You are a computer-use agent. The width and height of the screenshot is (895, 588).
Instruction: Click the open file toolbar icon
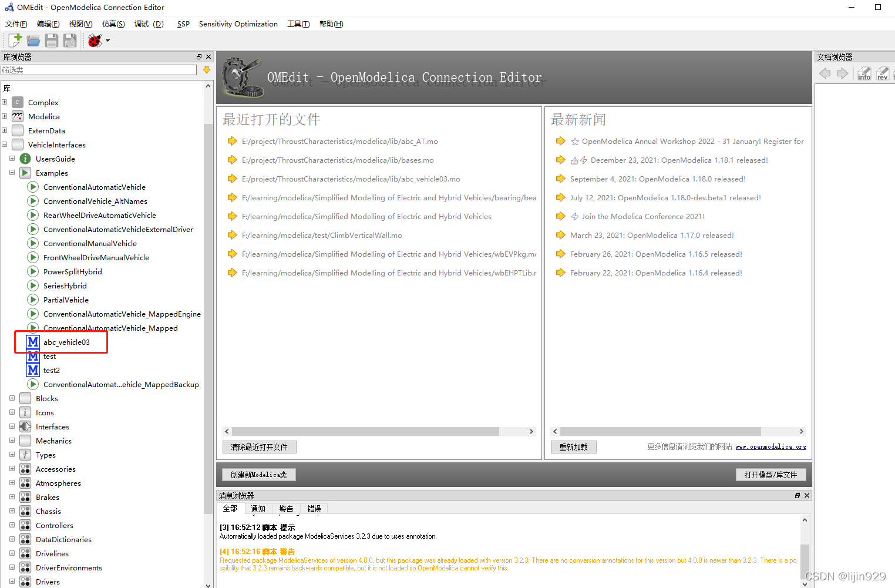pos(33,40)
